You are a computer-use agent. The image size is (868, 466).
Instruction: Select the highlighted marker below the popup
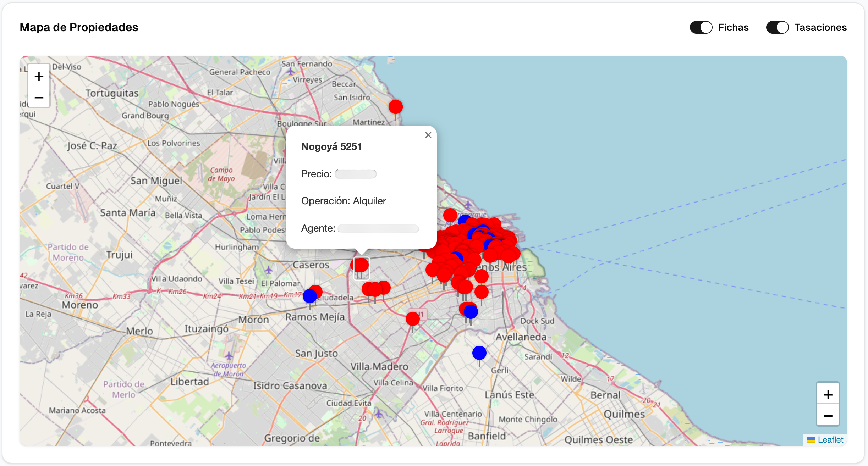pyautogui.click(x=361, y=266)
